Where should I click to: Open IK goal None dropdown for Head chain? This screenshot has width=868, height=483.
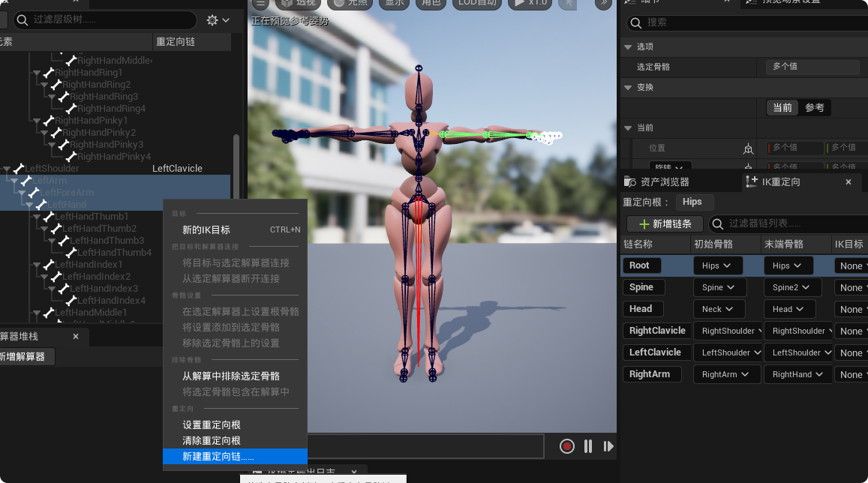click(x=851, y=309)
